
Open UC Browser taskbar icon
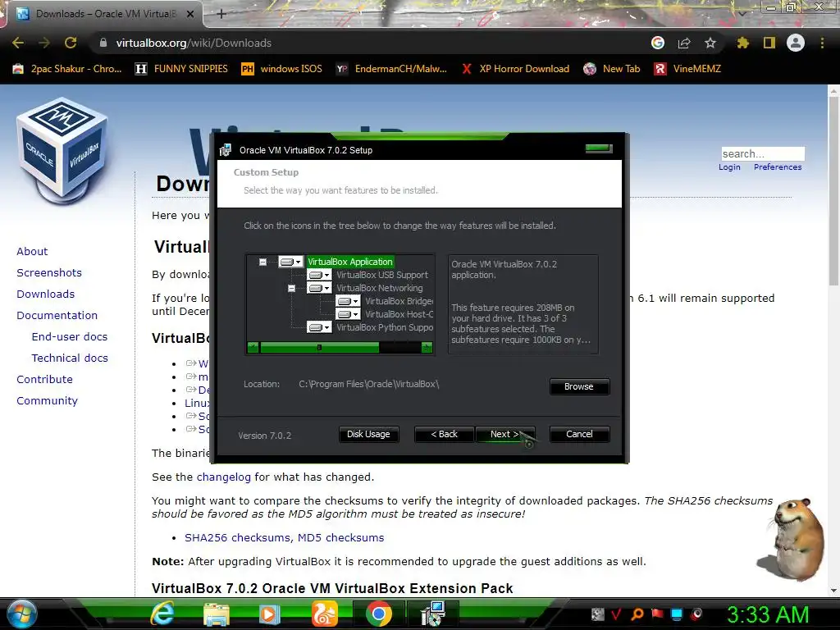[324, 614]
